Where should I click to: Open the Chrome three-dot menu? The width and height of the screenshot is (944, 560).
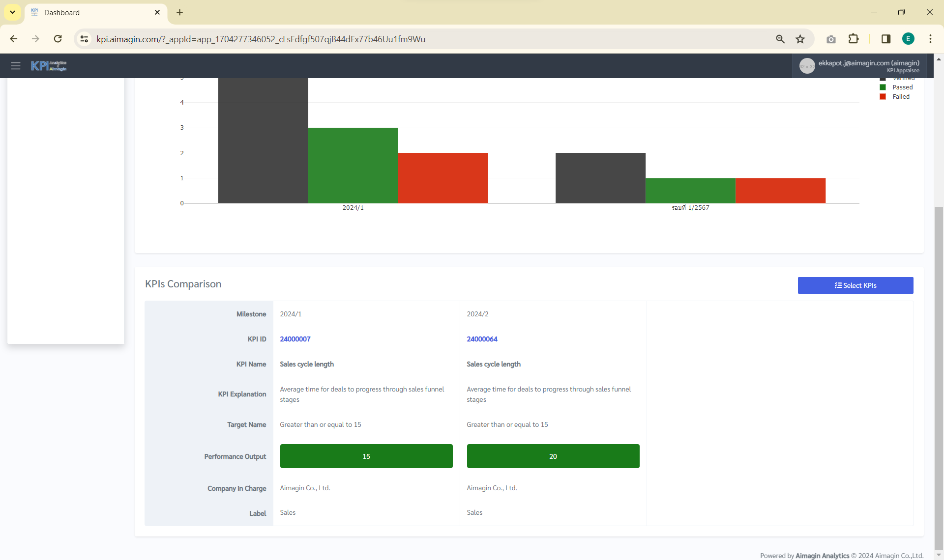(930, 39)
